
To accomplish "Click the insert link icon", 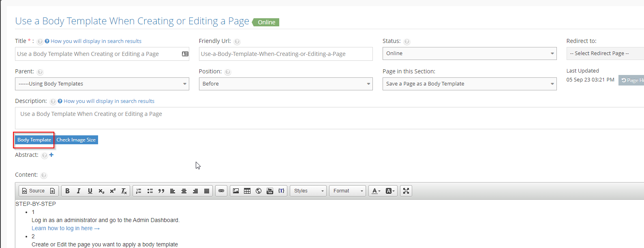I will (x=221, y=191).
